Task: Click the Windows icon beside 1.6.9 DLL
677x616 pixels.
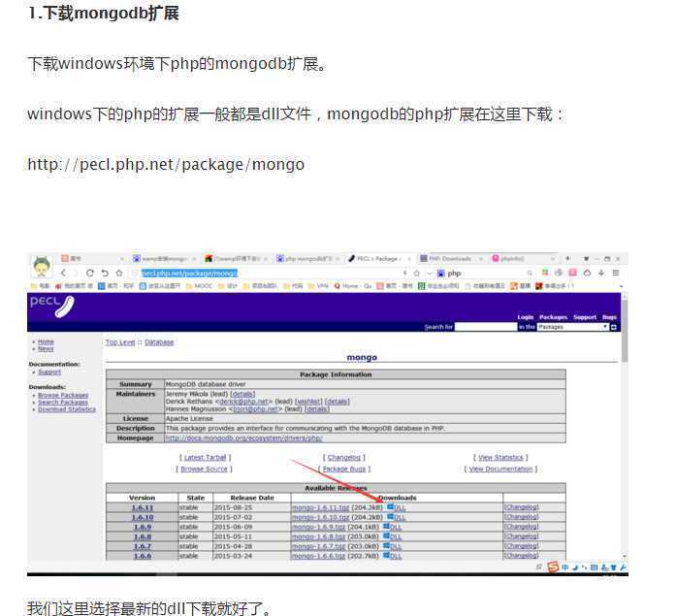Action: tap(386, 526)
